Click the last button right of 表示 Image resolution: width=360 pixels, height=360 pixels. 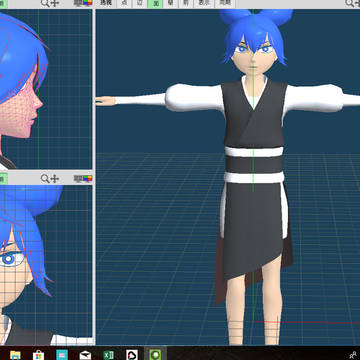[225, 3]
